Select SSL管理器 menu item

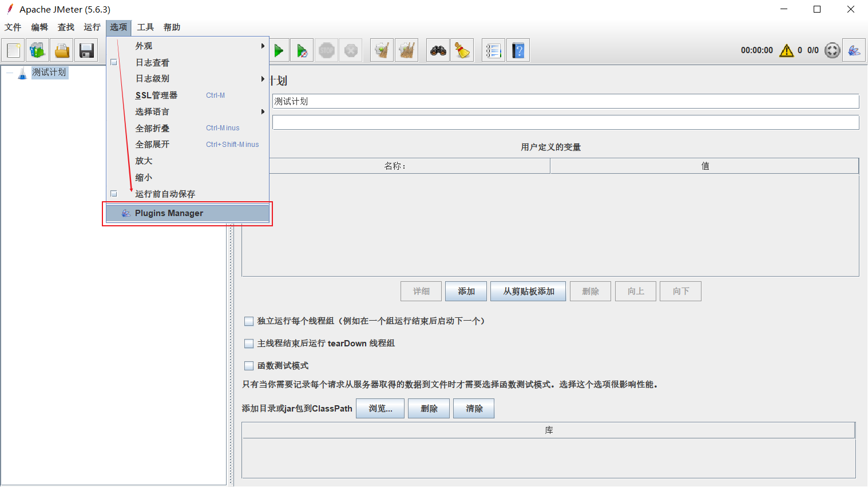coord(188,95)
